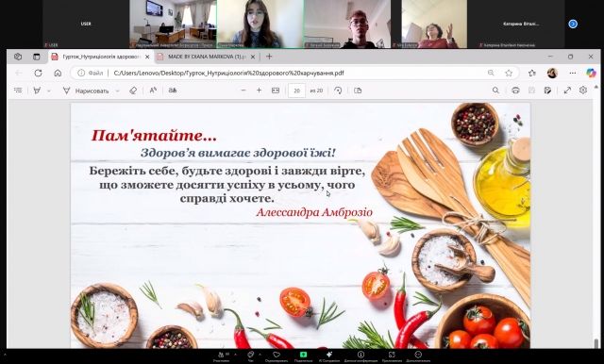Click the page number field showing 20

[296, 91]
